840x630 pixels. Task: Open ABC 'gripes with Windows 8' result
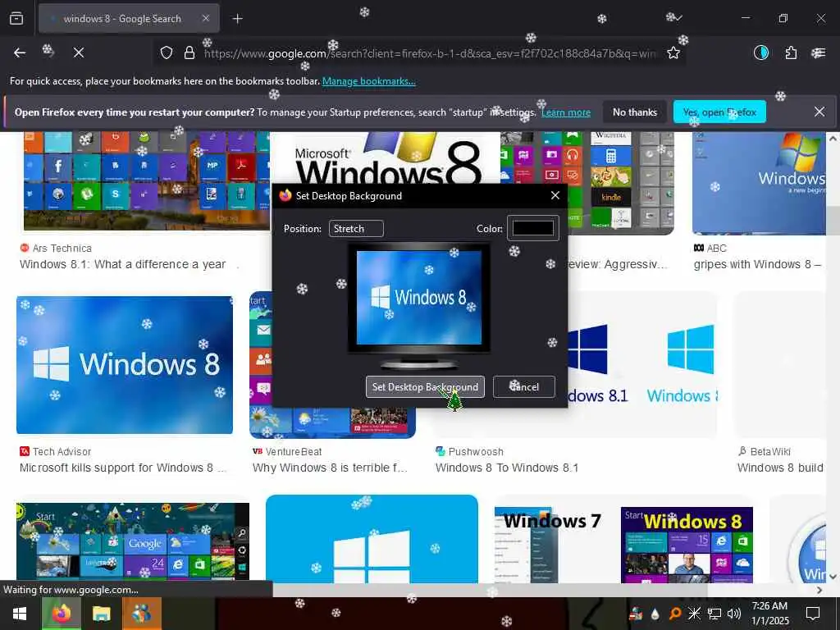tap(757, 265)
